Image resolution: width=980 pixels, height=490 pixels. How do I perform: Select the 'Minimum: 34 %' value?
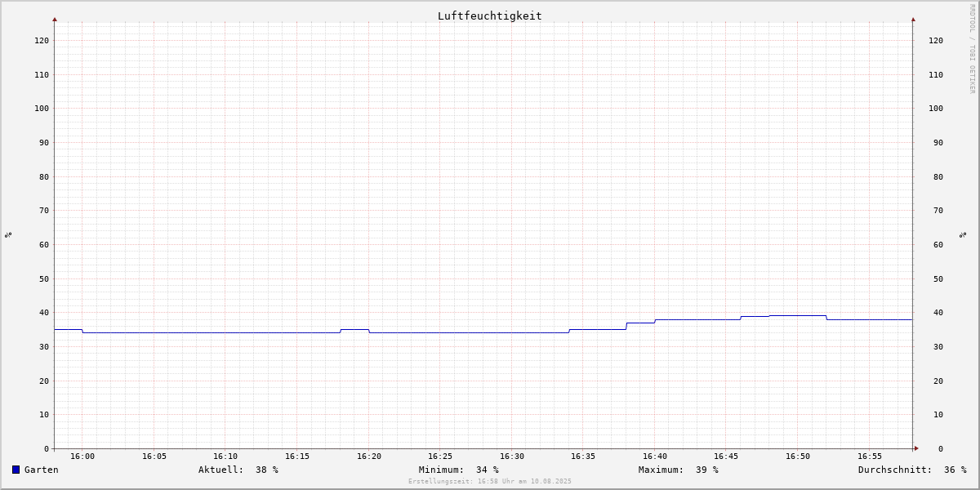pyautogui.click(x=459, y=470)
